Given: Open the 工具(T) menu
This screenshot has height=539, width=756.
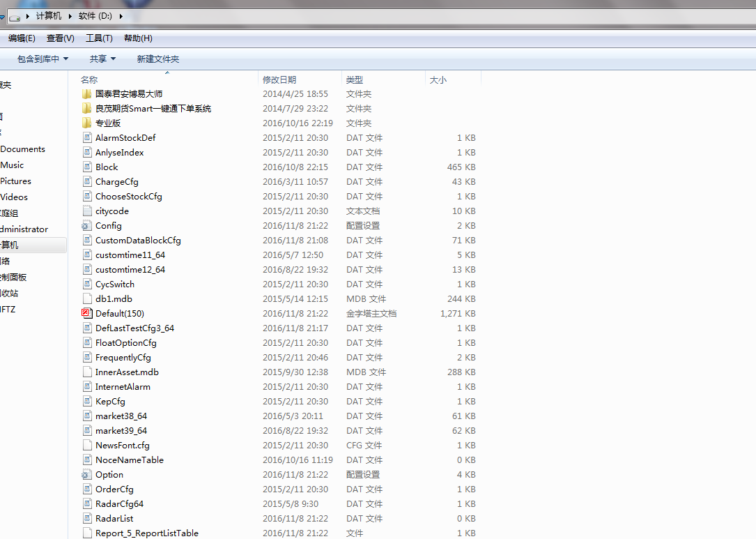Looking at the screenshot, I should [x=99, y=38].
